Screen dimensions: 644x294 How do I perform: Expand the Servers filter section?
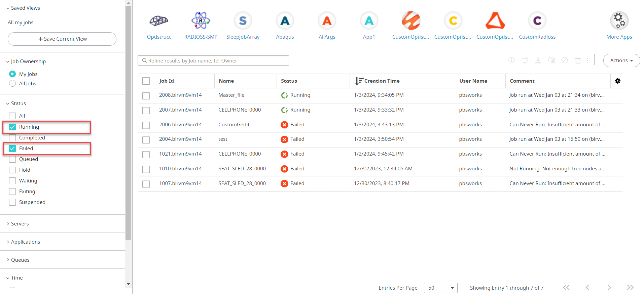coord(20,224)
